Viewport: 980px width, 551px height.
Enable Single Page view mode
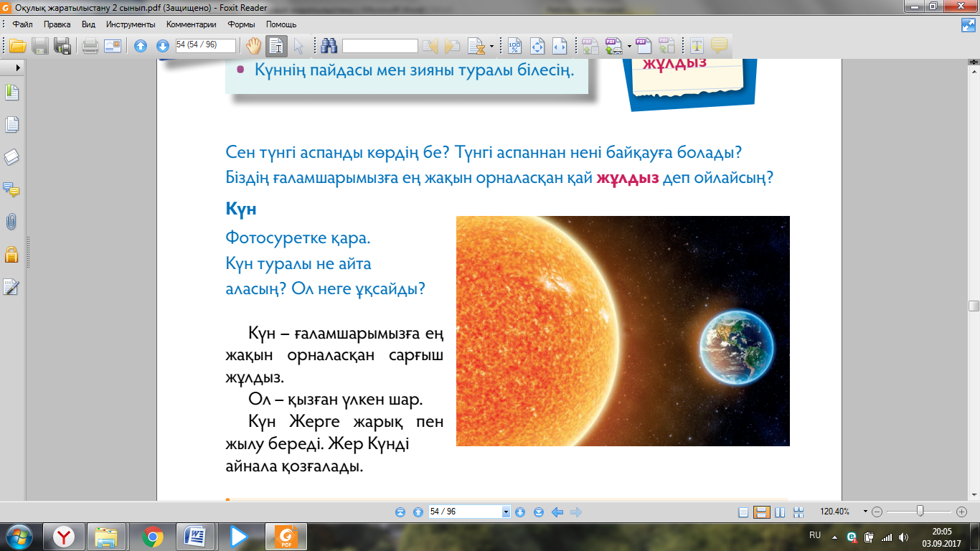tap(743, 512)
